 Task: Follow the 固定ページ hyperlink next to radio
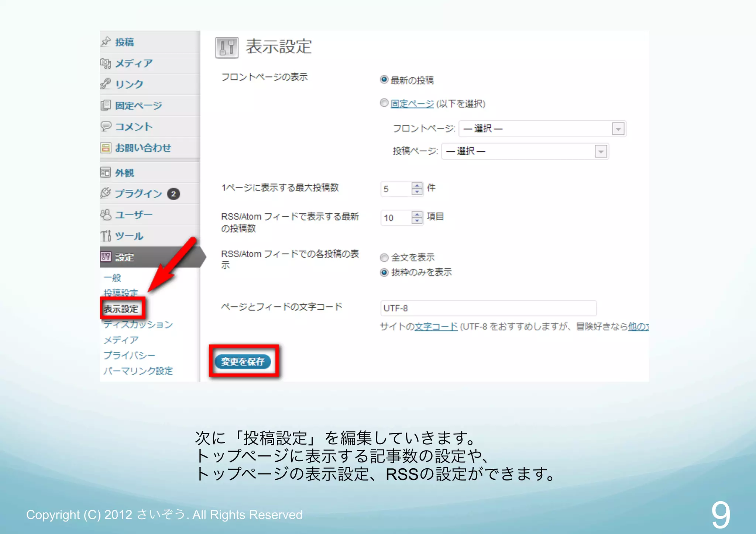(x=412, y=104)
